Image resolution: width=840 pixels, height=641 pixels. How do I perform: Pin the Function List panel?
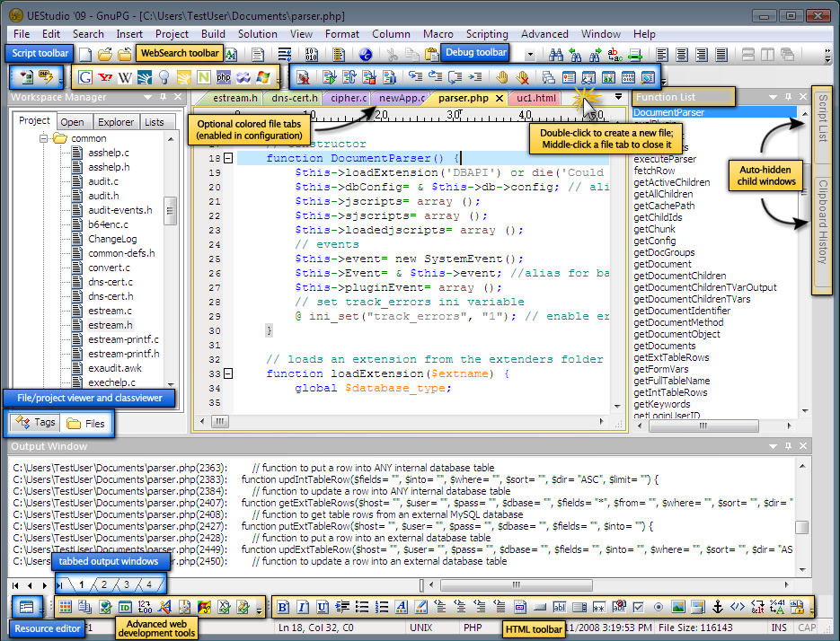tap(788, 97)
